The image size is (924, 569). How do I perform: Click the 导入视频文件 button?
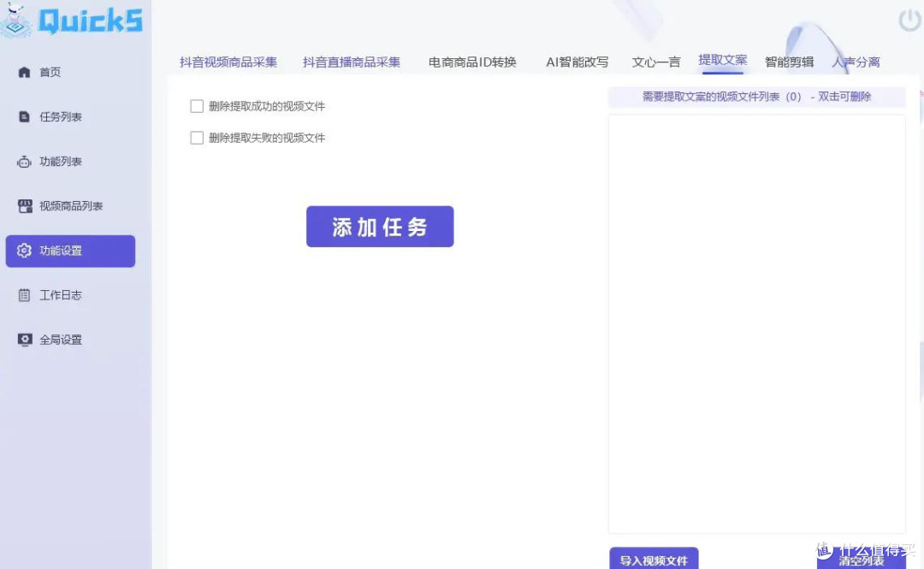(654, 559)
